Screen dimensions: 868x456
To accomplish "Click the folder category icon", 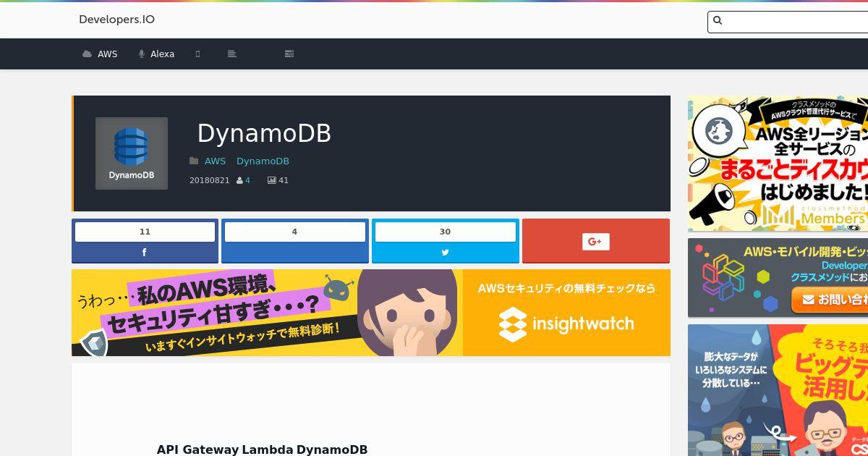I will click(x=194, y=161).
